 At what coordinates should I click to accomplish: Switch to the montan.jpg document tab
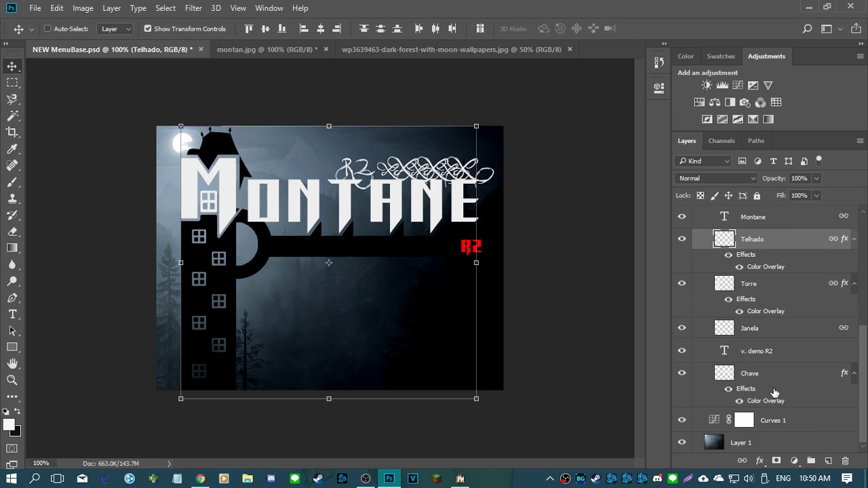point(267,49)
